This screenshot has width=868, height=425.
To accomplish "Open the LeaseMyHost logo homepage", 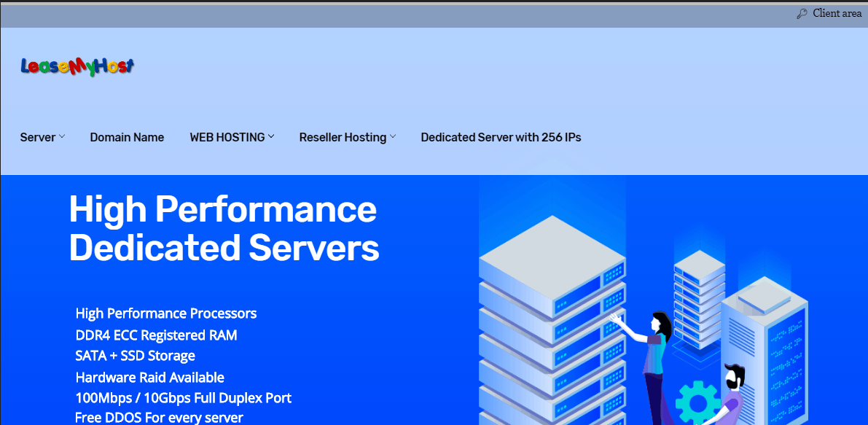I will [x=77, y=66].
